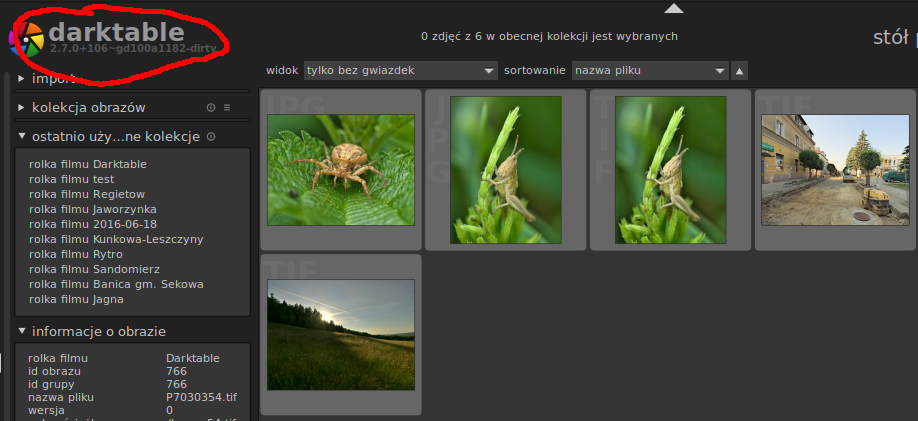Collapse the top panel with the arrow
918x421 pixels.
pyautogui.click(x=674, y=9)
